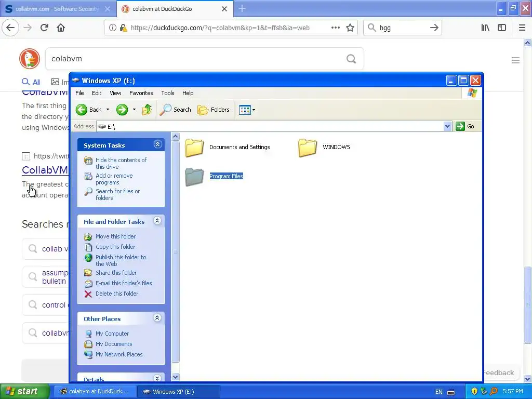Click Firefox back arrow button
This screenshot has height=399, width=532.
[x=10, y=28]
